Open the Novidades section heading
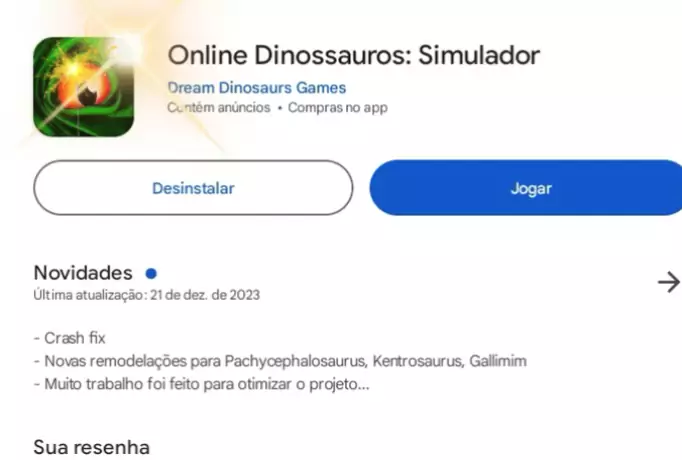The width and height of the screenshot is (682, 460). 83,273
